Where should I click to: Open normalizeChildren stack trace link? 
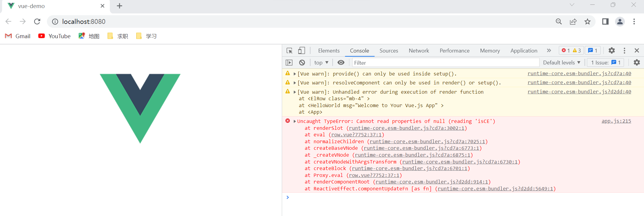[x=427, y=141]
